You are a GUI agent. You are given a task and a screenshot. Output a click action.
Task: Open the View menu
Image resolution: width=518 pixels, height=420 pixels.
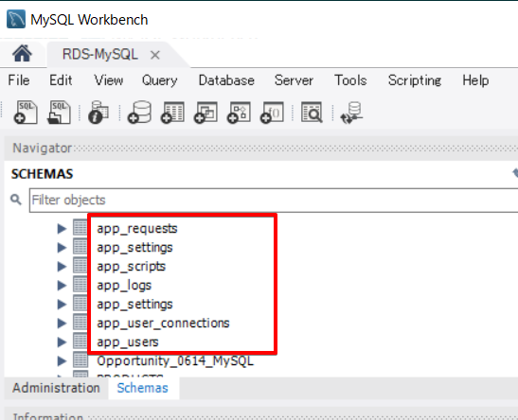(108, 80)
